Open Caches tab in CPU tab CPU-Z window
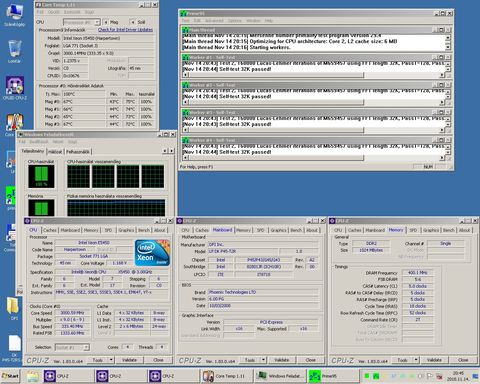The image size is (480, 384). pyautogui.click(x=50, y=230)
